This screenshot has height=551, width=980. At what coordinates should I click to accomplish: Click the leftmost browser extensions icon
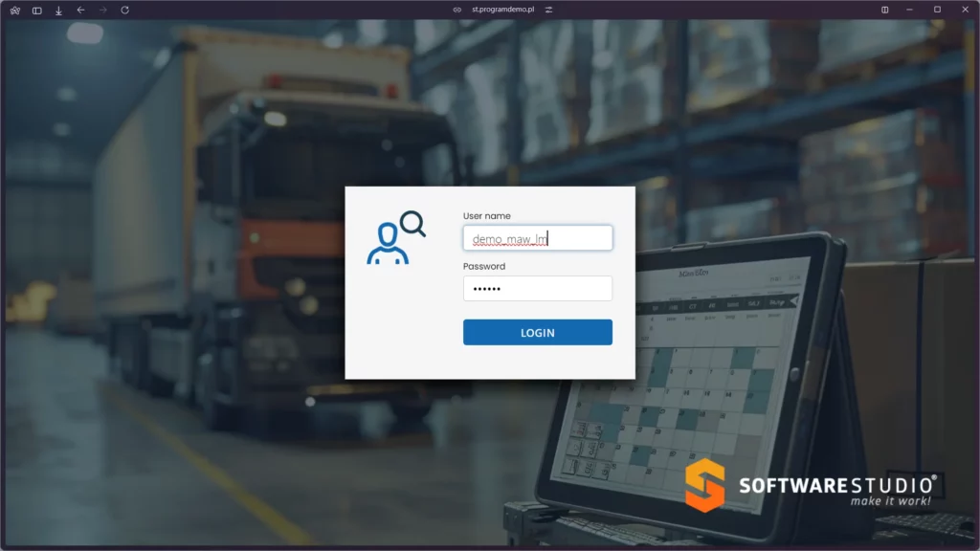(x=13, y=11)
